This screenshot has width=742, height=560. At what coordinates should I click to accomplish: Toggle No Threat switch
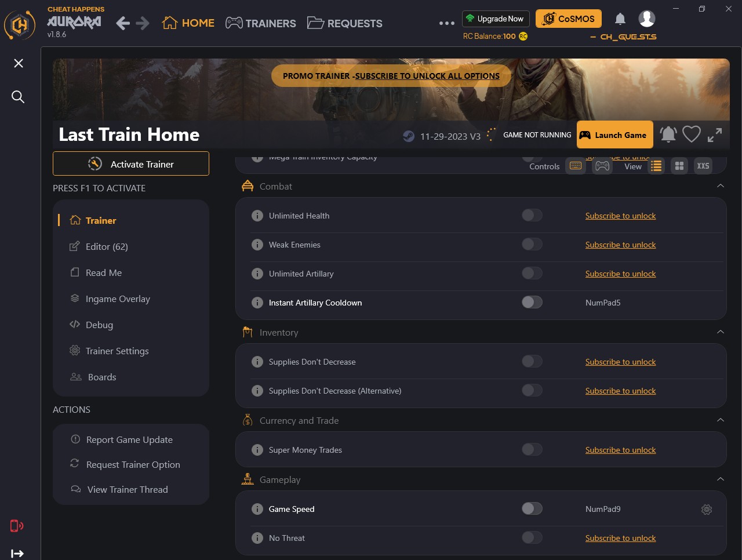pyautogui.click(x=532, y=537)
